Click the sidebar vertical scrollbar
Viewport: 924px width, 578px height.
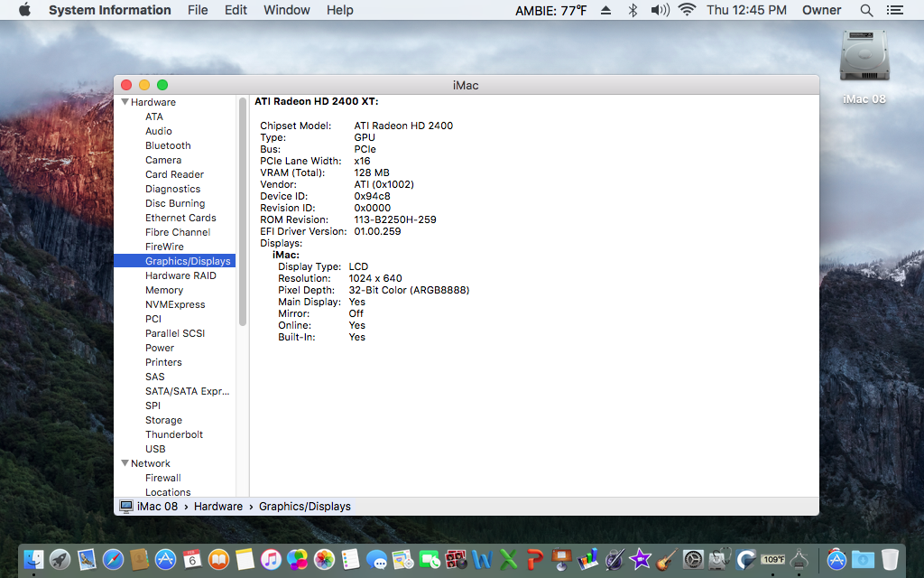[242, 211]
